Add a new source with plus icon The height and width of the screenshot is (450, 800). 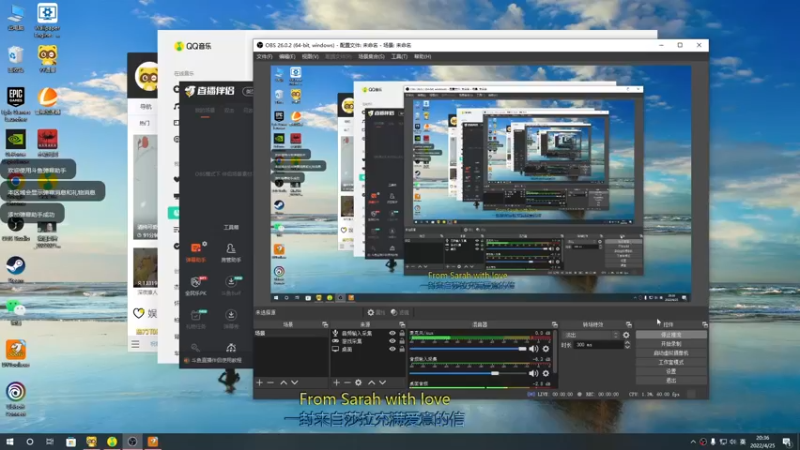pyautogui.click(x=336, y=382)
